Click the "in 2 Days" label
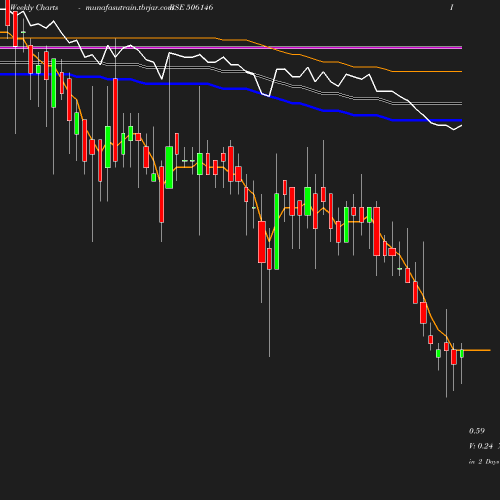This screenshot has height=500, width=500. (x=484, y=462)
